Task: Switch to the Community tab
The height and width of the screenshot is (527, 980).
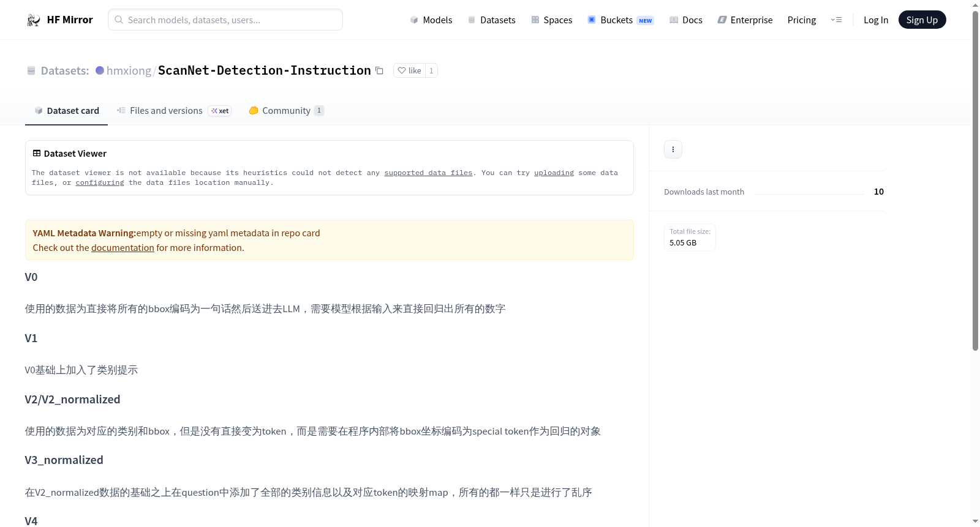Action: (x=287, y=111)
